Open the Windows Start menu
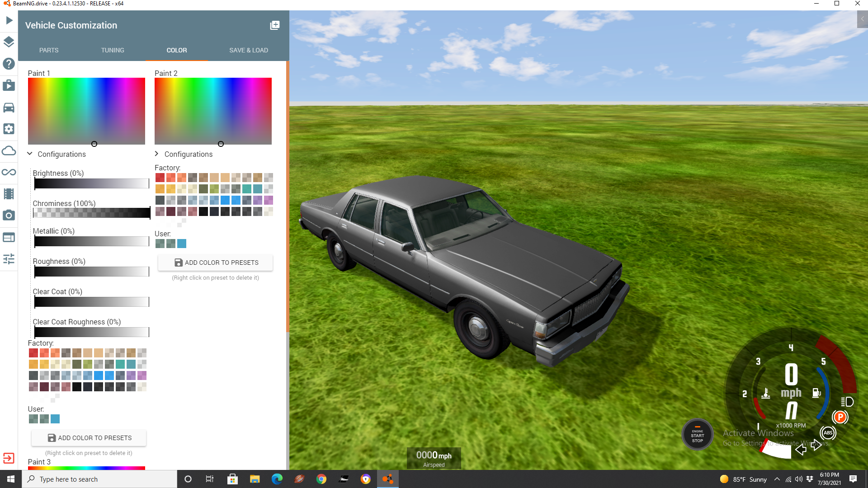Screen dimensions: 868x488 point(11,479)
